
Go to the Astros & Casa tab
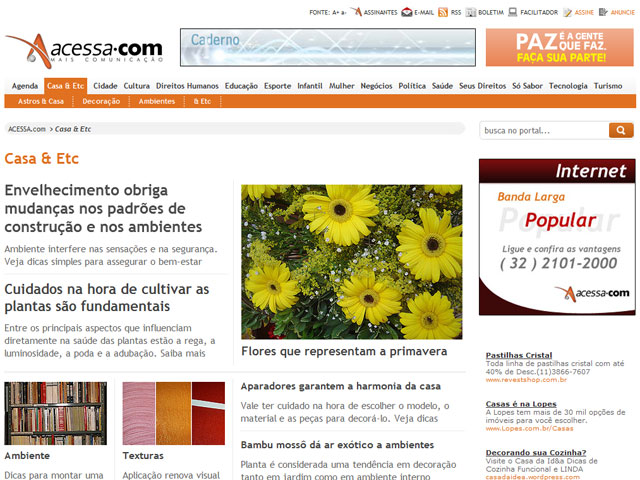[41, 101]
